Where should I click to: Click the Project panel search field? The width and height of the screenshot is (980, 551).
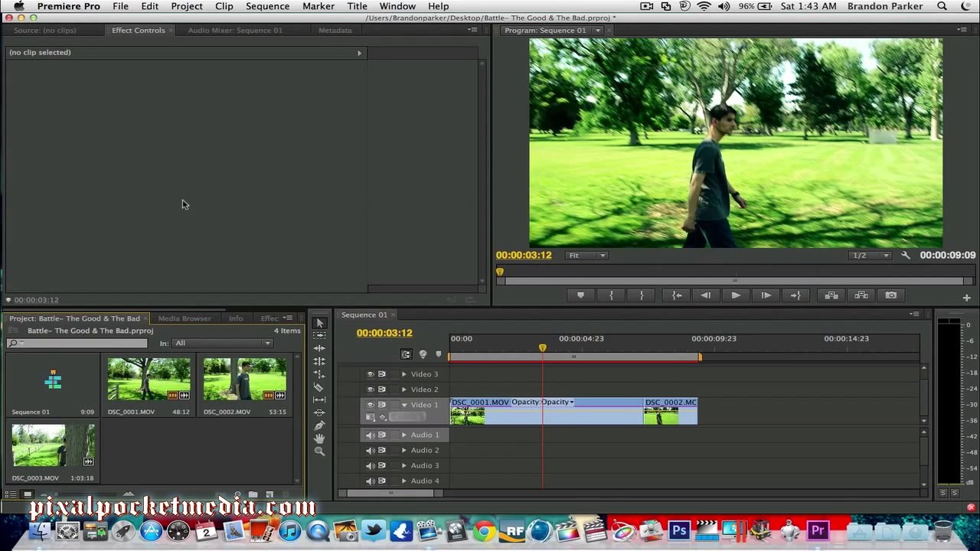(77, 343)
